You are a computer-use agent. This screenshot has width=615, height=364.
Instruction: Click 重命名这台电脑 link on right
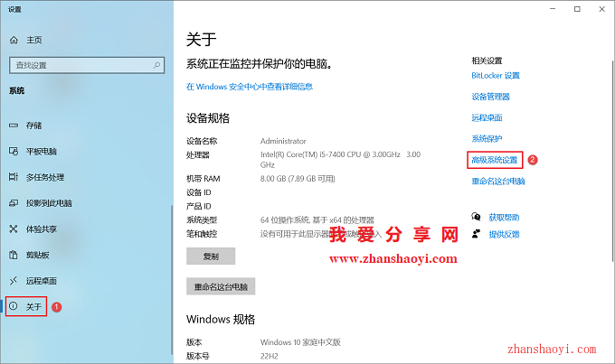(498, 181)
